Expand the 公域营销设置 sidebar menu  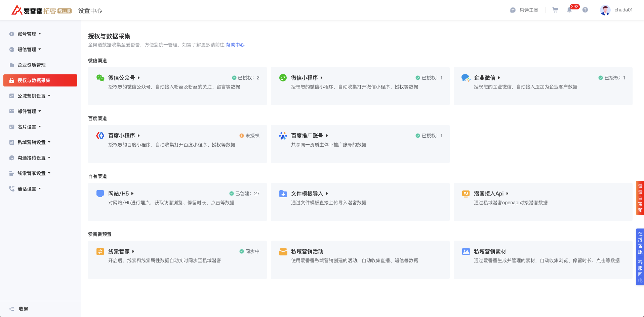40,96
